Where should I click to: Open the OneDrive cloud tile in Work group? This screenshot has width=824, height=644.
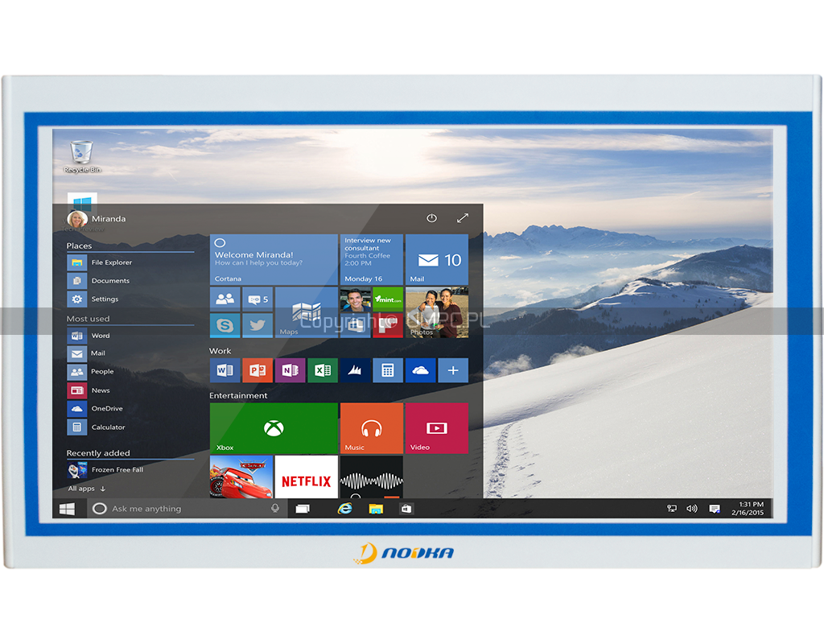[x=420, y=370]
